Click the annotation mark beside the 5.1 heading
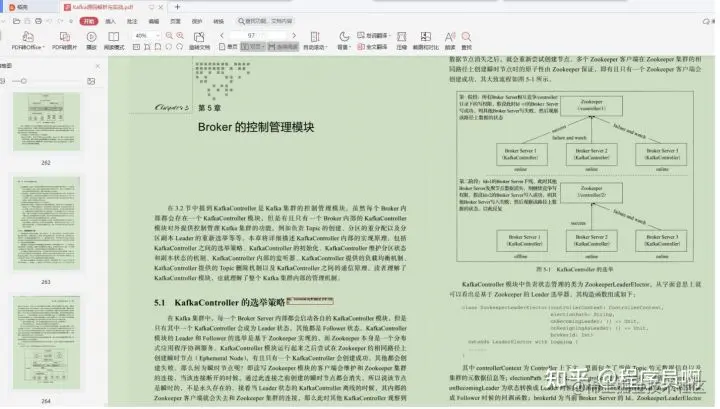The width and height of the screenshot is (720, 409). (310, 301)
